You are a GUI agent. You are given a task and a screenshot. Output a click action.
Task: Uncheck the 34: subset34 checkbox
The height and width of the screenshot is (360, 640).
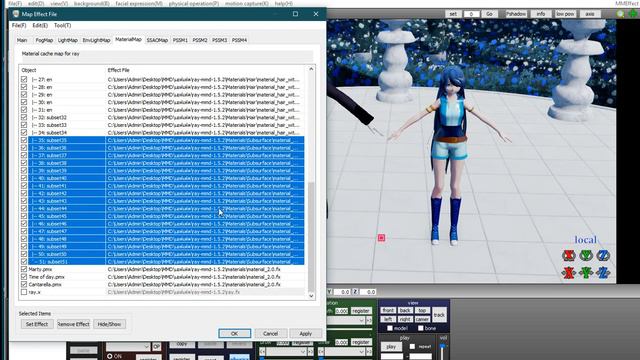(x=24, y=132)
